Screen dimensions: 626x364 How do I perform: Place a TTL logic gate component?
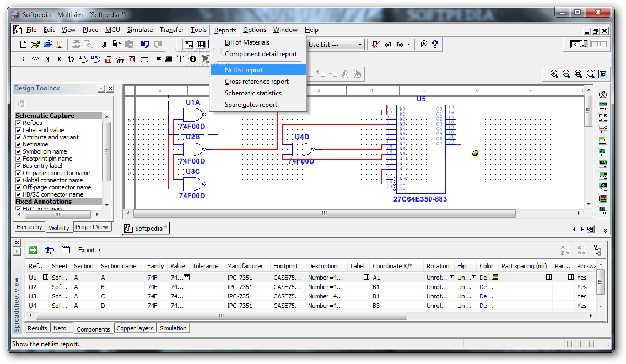click(x=83, y=59)
